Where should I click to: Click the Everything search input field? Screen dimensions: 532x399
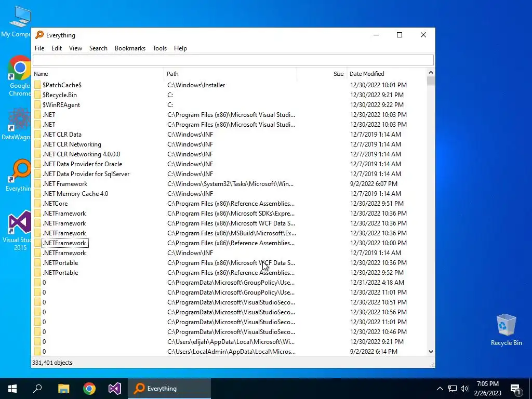click(233, 60)
